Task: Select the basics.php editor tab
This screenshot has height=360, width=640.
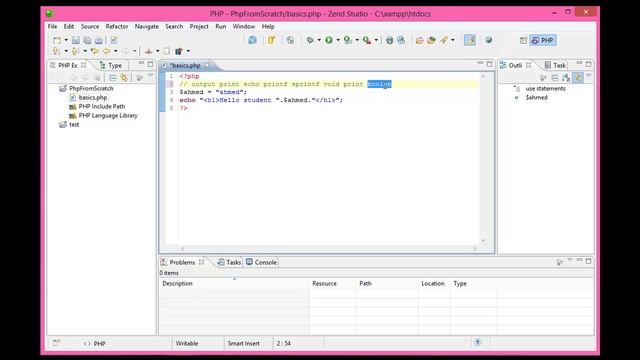Action: 185,65
